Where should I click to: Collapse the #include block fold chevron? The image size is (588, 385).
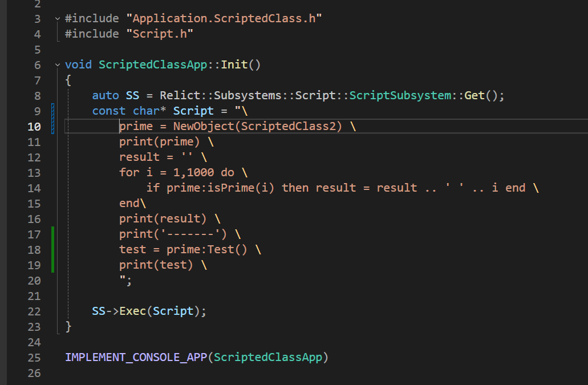click(x=57, y=19)
